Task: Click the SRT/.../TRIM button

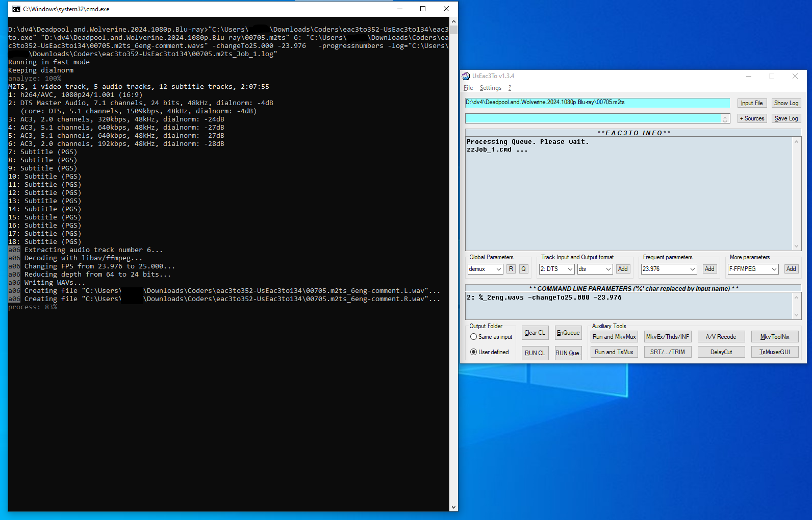Action: coord(668,352)
